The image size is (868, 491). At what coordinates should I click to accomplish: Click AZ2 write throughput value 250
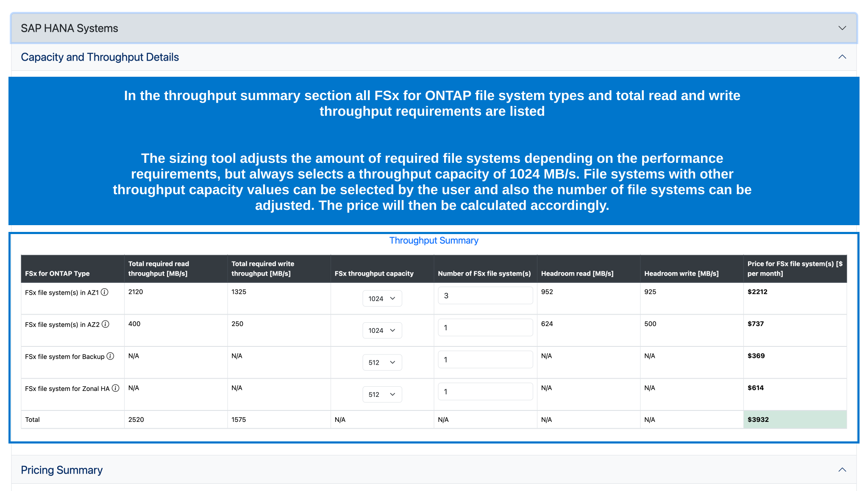point(237,324)
